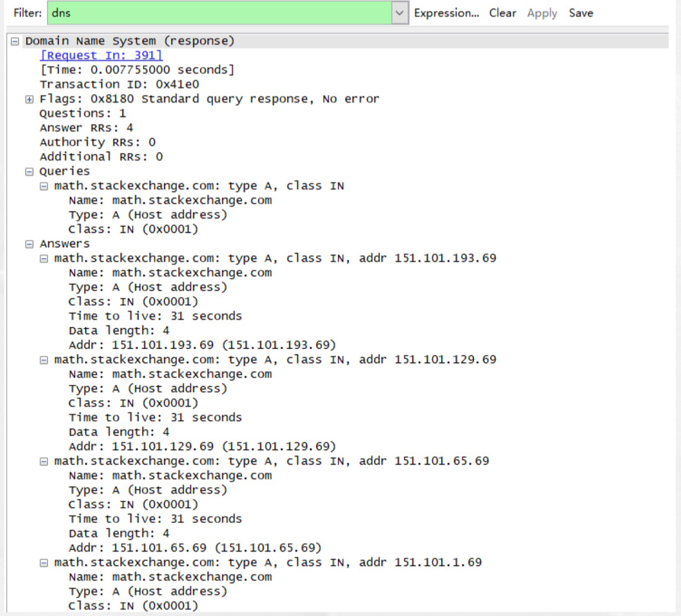The image size is (681, 616).
Task: Select the answer summary row ending 151.101.193.69
Action: [275, 258]
